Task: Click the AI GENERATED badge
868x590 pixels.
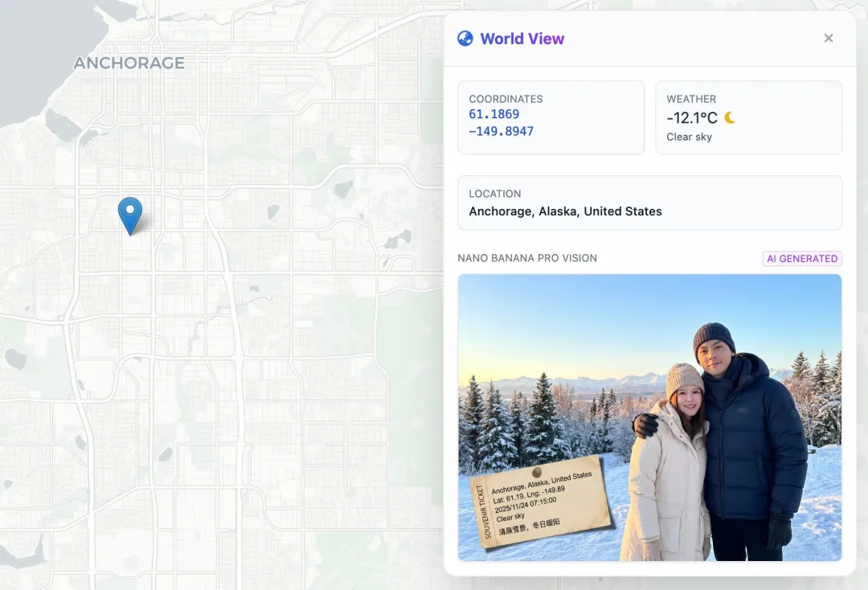Action: pos(802,259)
